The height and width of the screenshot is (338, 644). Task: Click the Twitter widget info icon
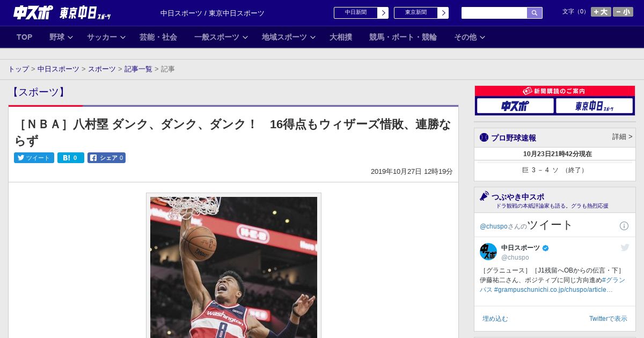point(624,226)
